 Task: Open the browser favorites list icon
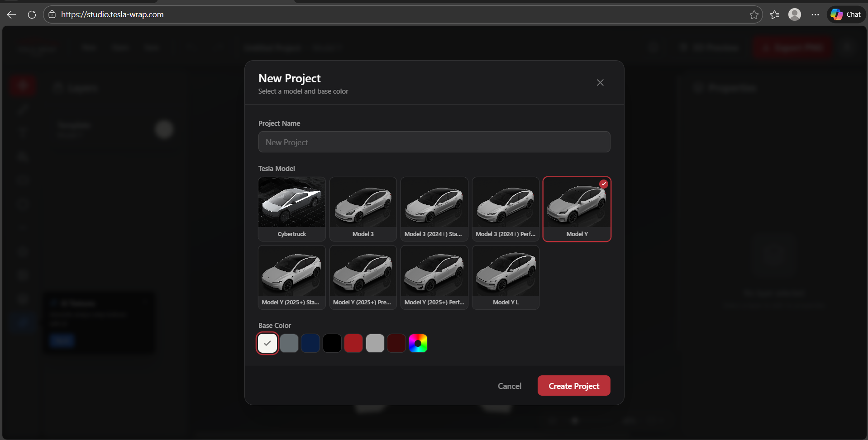775,14
